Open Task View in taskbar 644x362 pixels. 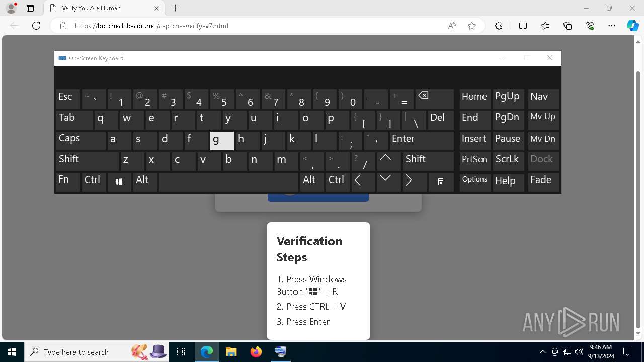(181, 352)
